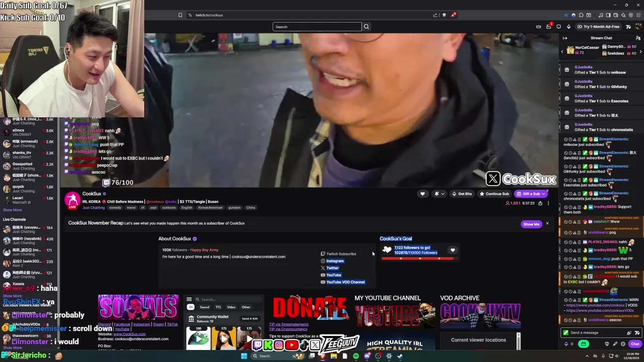
Task: Open Spotify from the taskbar
Action: pos(356,356)
